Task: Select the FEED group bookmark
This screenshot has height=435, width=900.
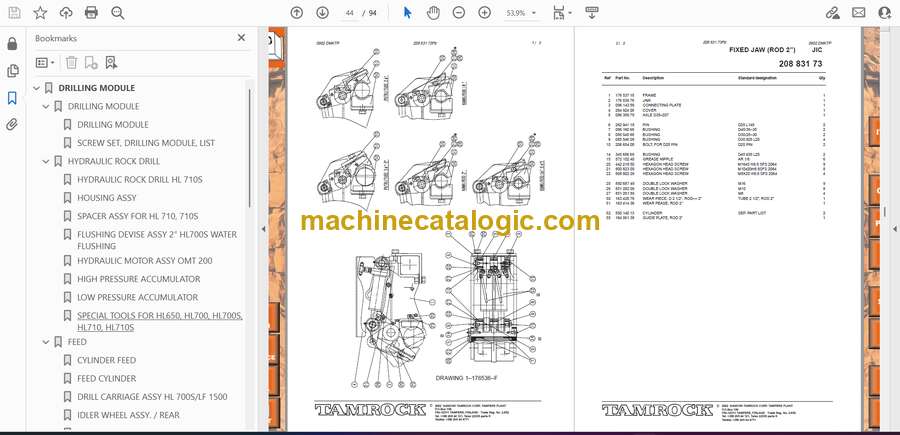Action: point(77,341)
